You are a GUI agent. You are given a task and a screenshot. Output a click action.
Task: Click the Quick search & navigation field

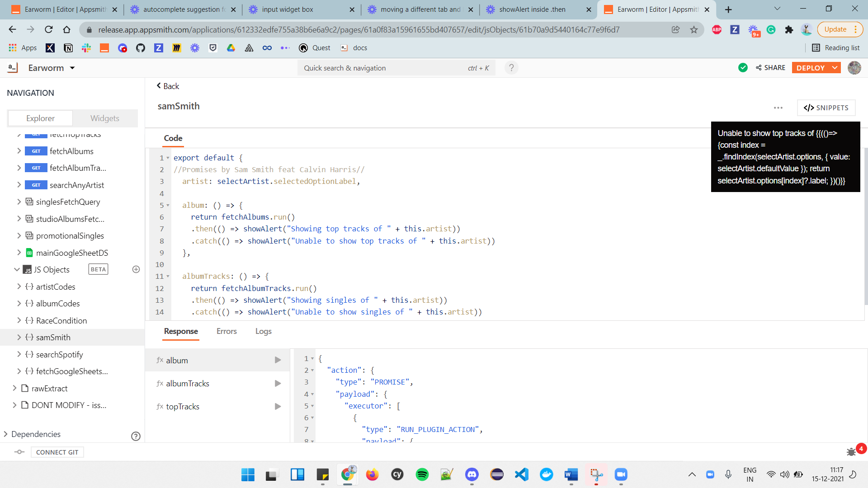pyautogui.click(x=384, y=68)
